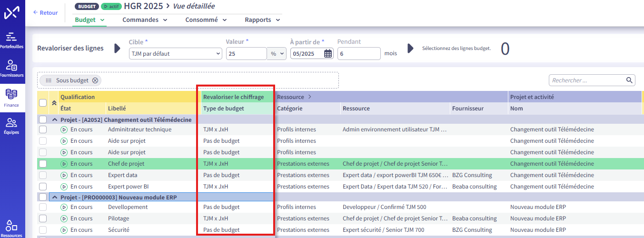Click the calendar icon in À partir de
The width and height of the screenshot is (644, 238).
[x=328, y=54]
